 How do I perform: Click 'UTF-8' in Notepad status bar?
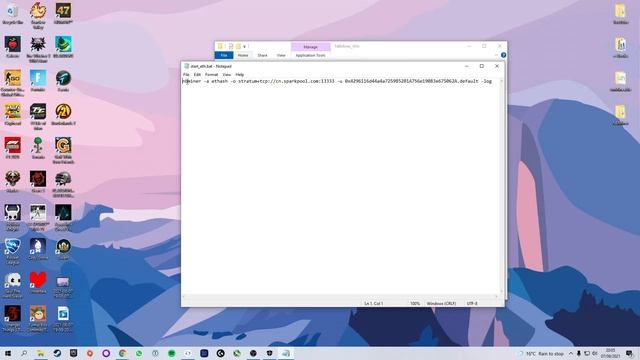472,304
